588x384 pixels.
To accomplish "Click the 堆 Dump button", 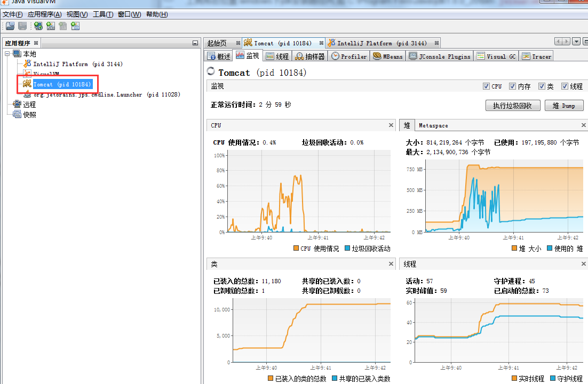I will coord(563,106).
